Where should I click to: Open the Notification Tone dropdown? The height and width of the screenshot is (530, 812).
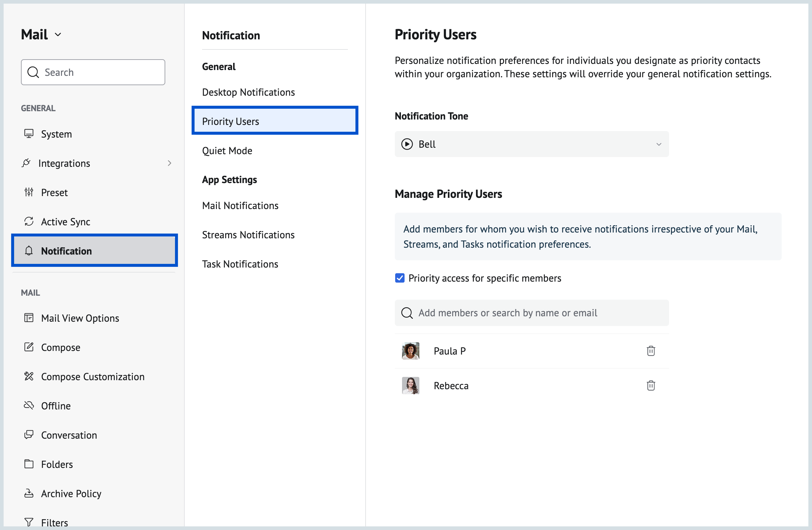[x=532, y=144]
